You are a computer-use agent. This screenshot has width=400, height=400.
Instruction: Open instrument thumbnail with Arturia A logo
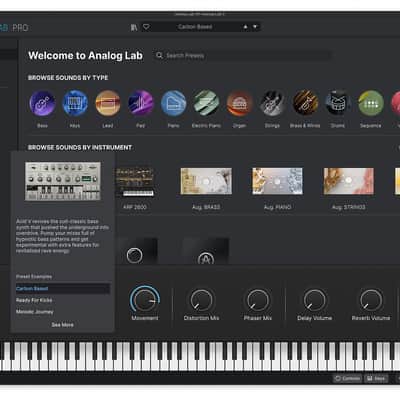[x=206, y=252]
